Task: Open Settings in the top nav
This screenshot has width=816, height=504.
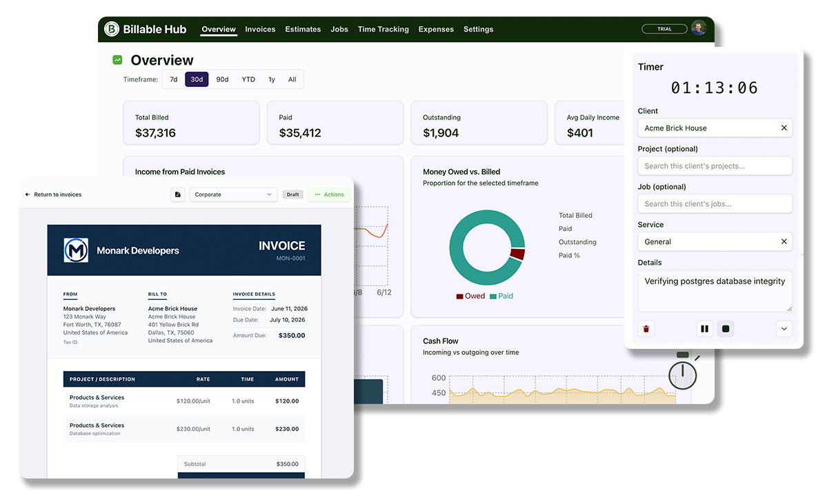Action: click(x=478, y=29)
